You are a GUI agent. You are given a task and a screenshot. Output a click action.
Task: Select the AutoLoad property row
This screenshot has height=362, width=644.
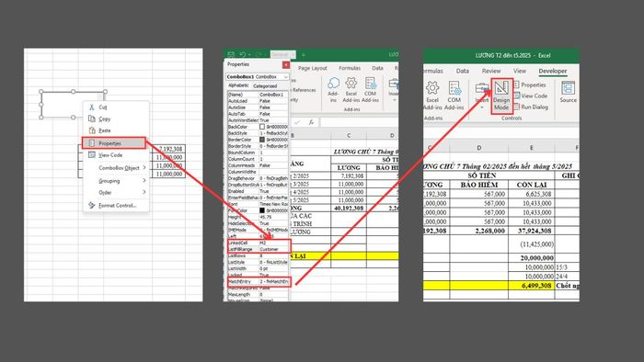point(258,101)
